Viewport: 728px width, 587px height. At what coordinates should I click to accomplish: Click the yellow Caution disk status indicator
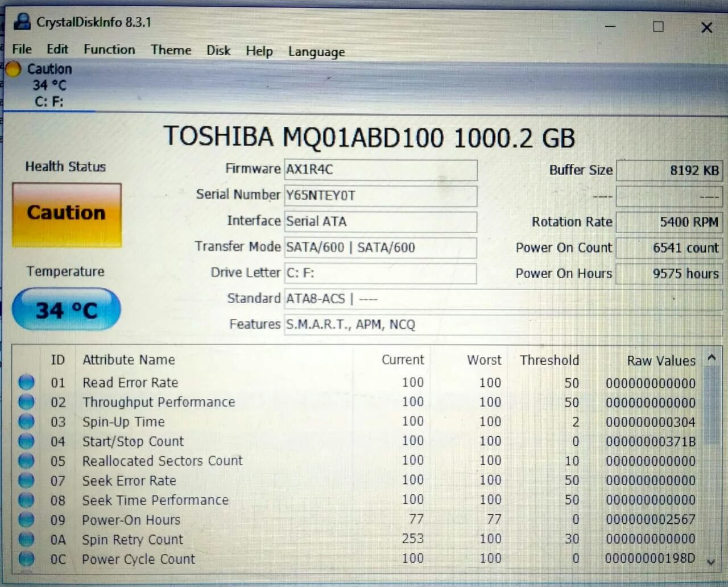tap(13, 69)
